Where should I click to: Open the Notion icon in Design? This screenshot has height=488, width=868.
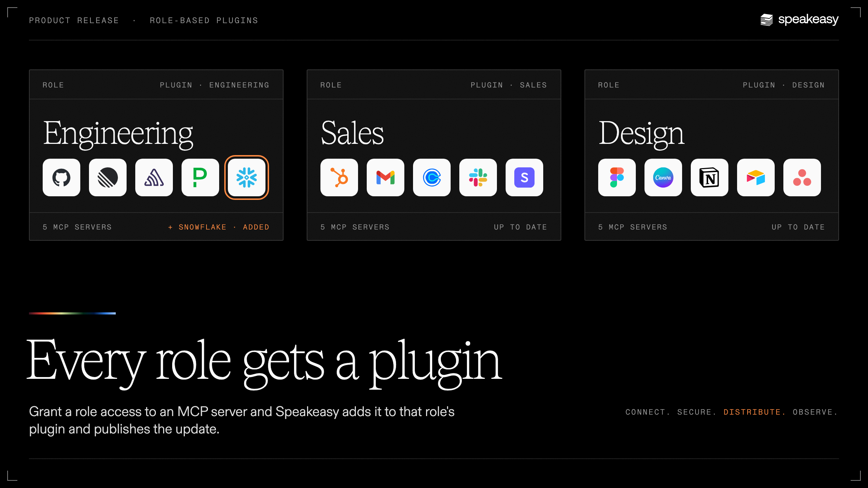tap(710, 177)
